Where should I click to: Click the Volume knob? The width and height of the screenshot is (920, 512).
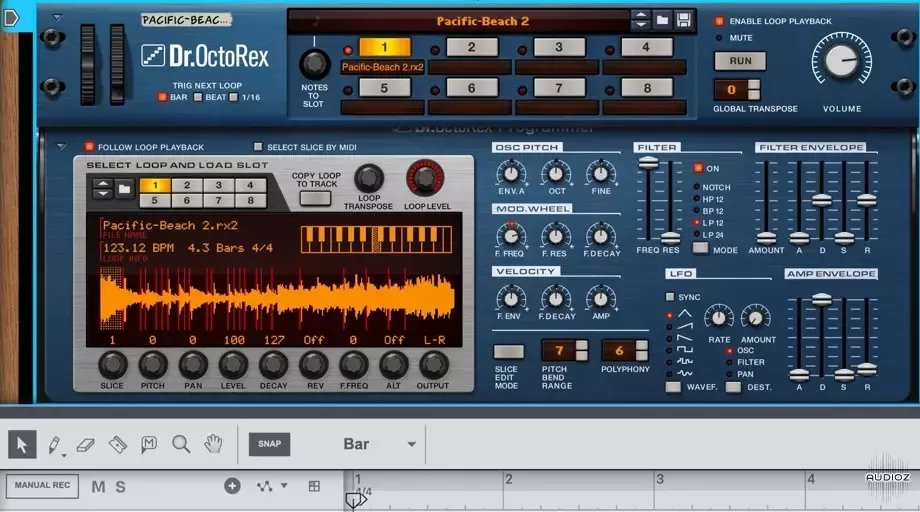pos(841,61)
